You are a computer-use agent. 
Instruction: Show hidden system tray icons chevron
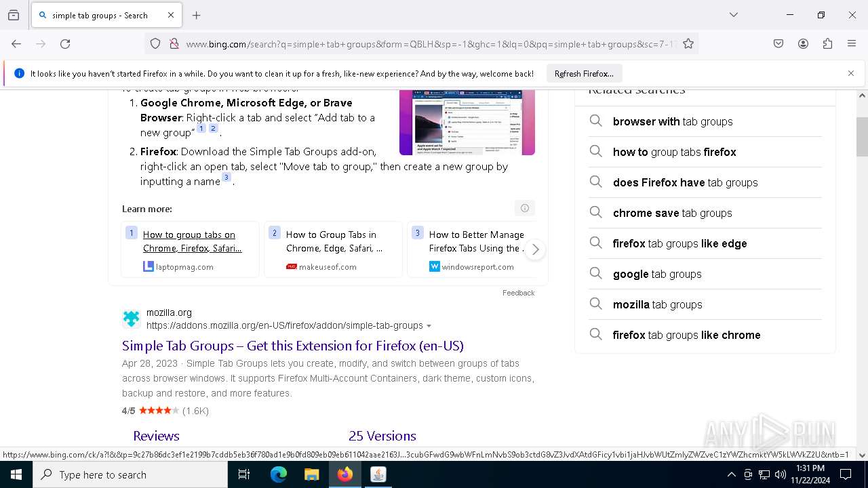731,474
